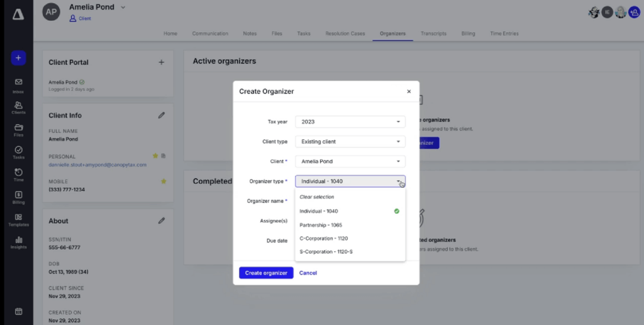Open Insights charts in the sidebar
The height and width of the screenshot is (325, 644).
point(18,242)
